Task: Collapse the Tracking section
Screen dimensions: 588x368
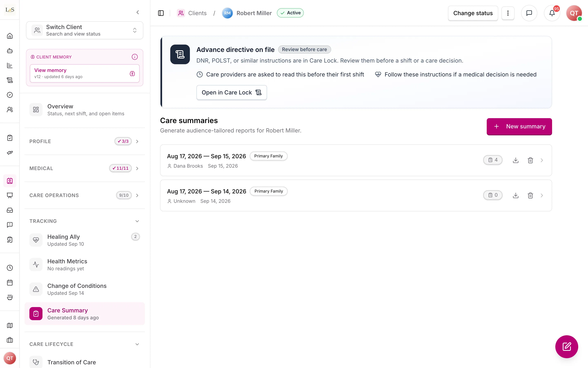Action: tap(85, 221)
